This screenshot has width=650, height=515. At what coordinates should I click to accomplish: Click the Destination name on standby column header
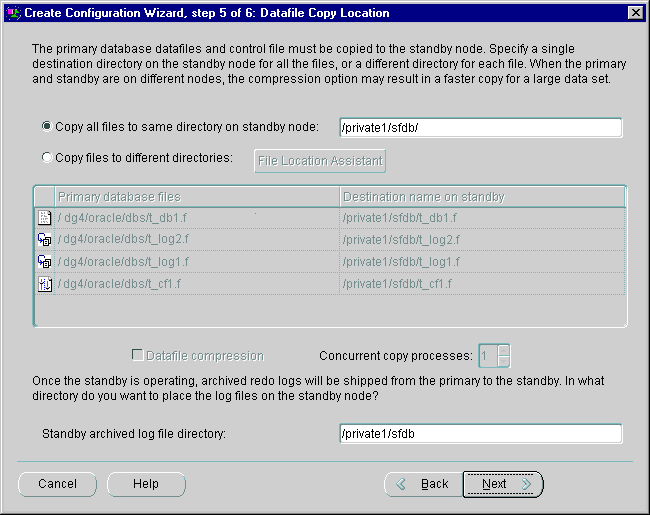point(483,197)
